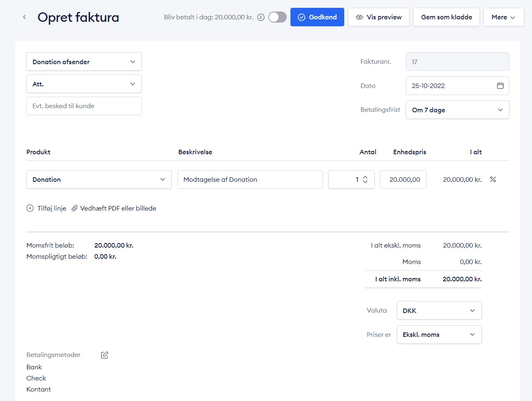Focus the Evt. besked til kunde field

click(84, 106)
